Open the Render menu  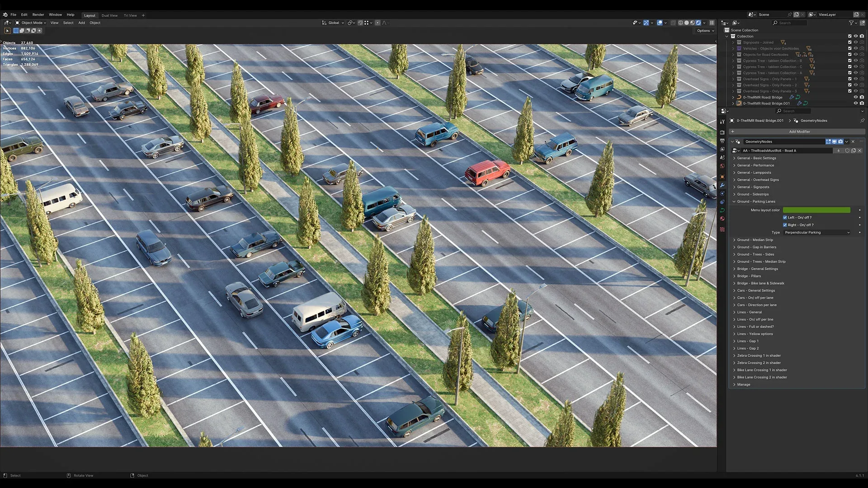tap(38, 14)
